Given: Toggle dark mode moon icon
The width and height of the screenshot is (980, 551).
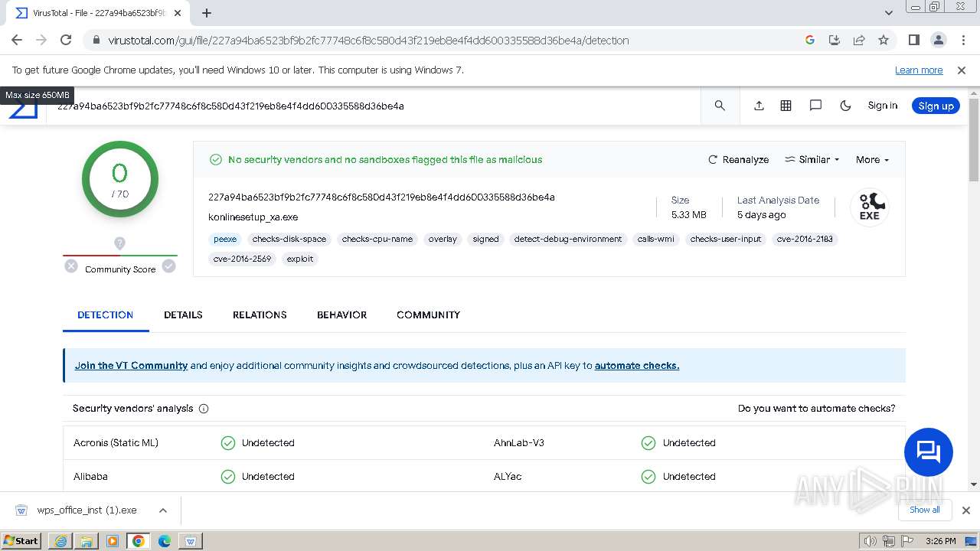Looking at the screenshot, I should pyautogui.click(x=845, y=106).
